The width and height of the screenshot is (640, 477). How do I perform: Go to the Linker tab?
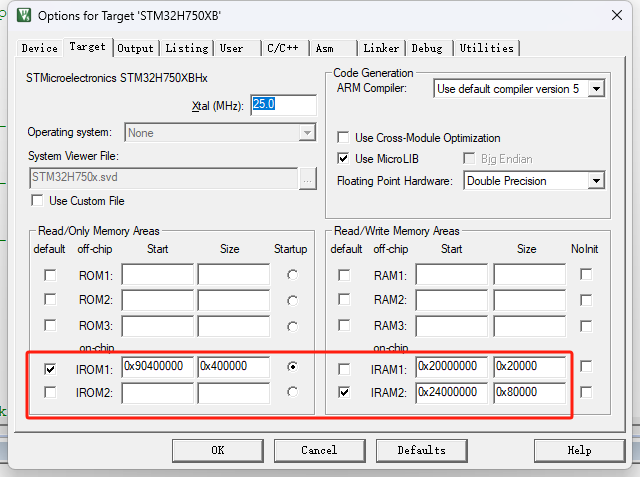pyautogui.click(x=381, y=48)
